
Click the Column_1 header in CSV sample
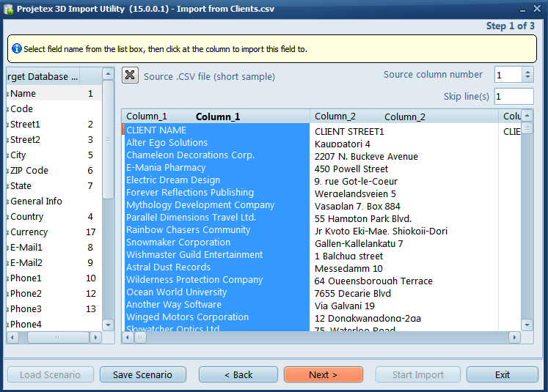(x=216, y=117)
